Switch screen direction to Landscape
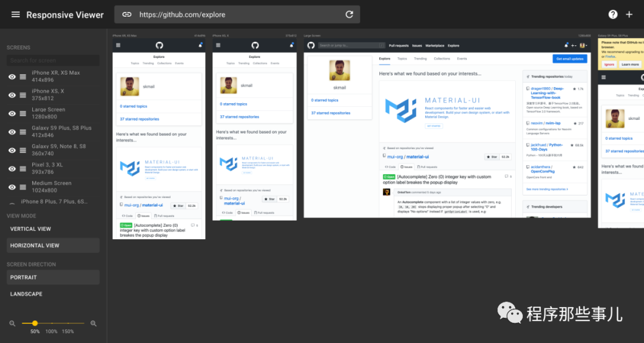The width and height of the screenshot is (644, 343). (53, 293)
